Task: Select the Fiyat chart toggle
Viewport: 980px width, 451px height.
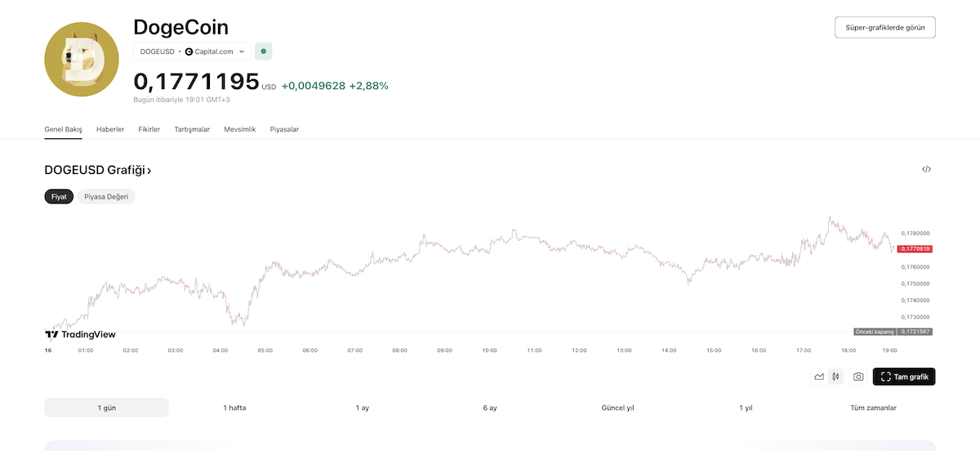Action: pos(59,197)
